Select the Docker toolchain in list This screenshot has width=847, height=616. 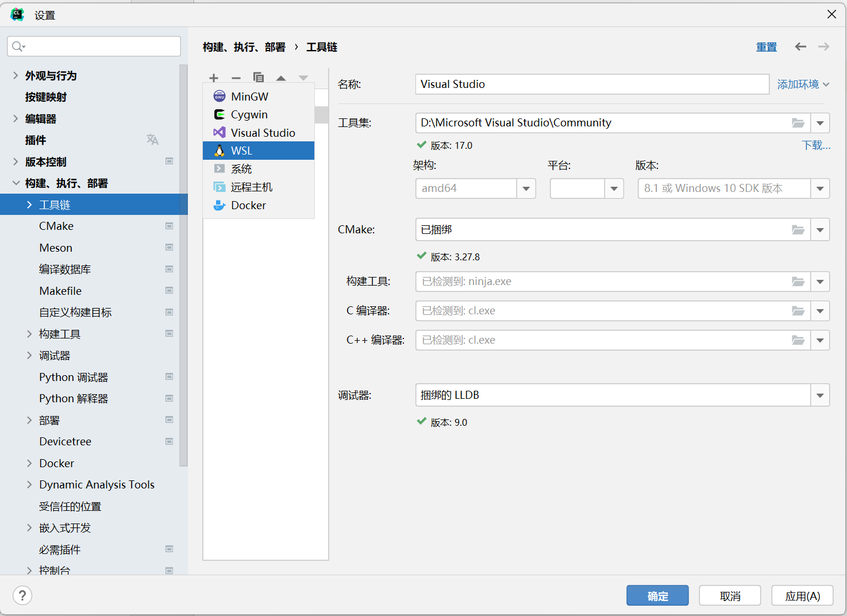(259, 205)
